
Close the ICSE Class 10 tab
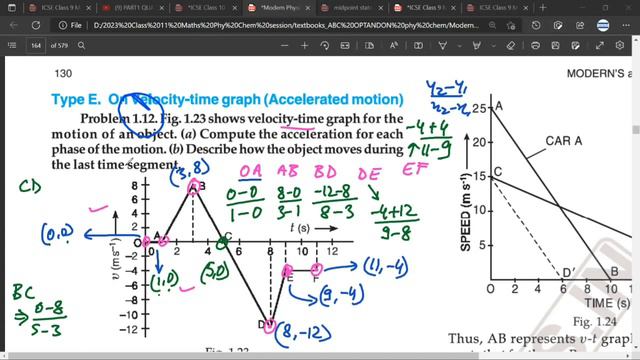[x=235, y=8]
